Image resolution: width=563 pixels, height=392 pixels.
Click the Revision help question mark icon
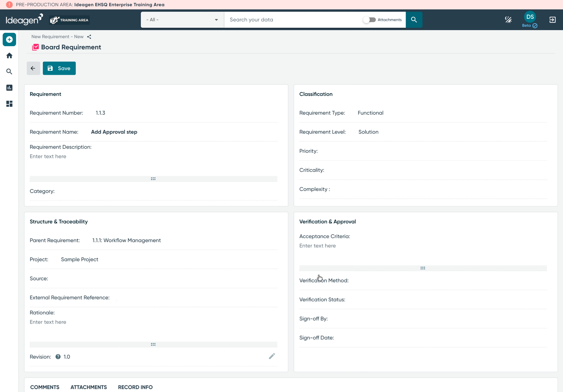[x=58, y=357]
